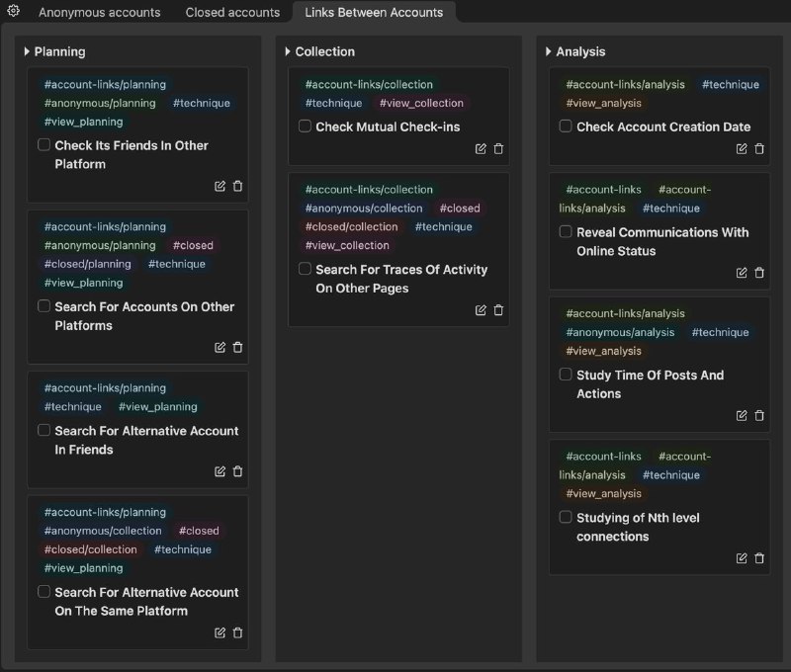Delete the Check Mutual Check-ins card

[498, 148]
